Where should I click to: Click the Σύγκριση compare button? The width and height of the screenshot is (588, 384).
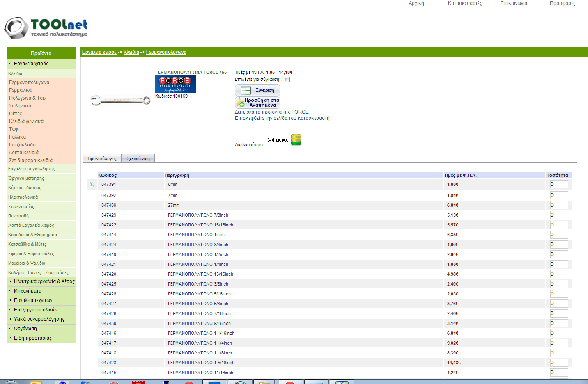257,90
